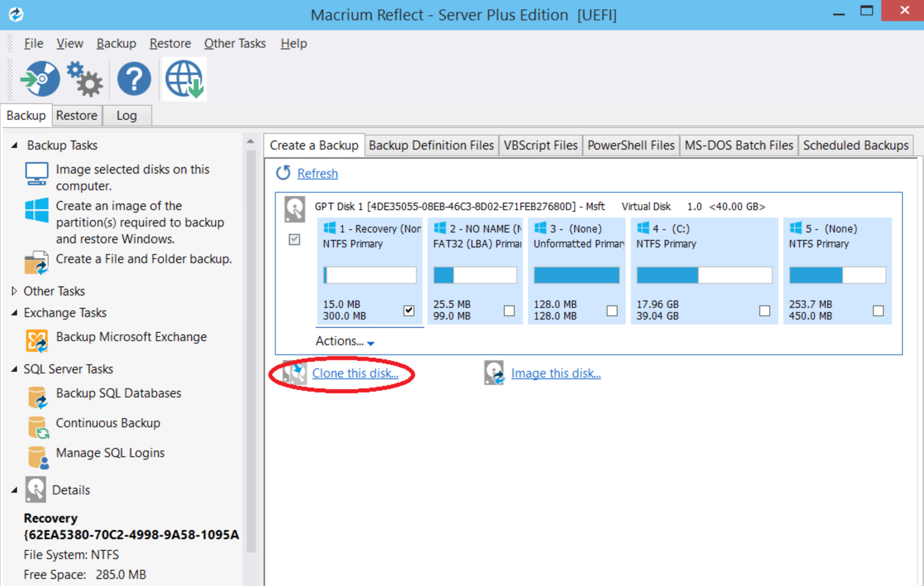This screenshot has height=586, width=924.
Task: Toggle the whole GPT Disk 1 checkbox
Action: coord(294,239)
